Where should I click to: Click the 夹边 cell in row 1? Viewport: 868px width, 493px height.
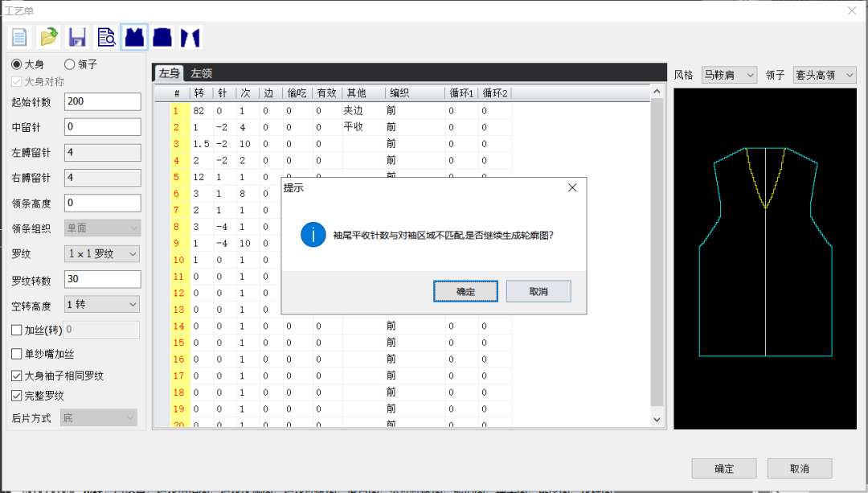[364, 111]
